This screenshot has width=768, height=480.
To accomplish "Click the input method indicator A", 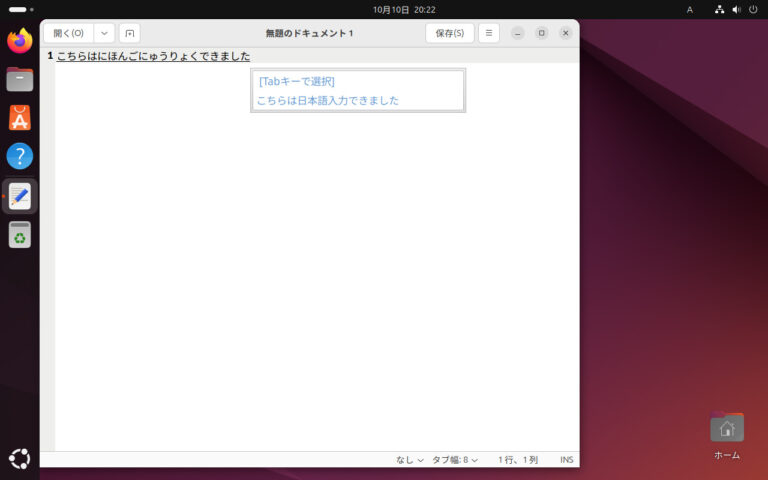I will click(x=689, y=9).
